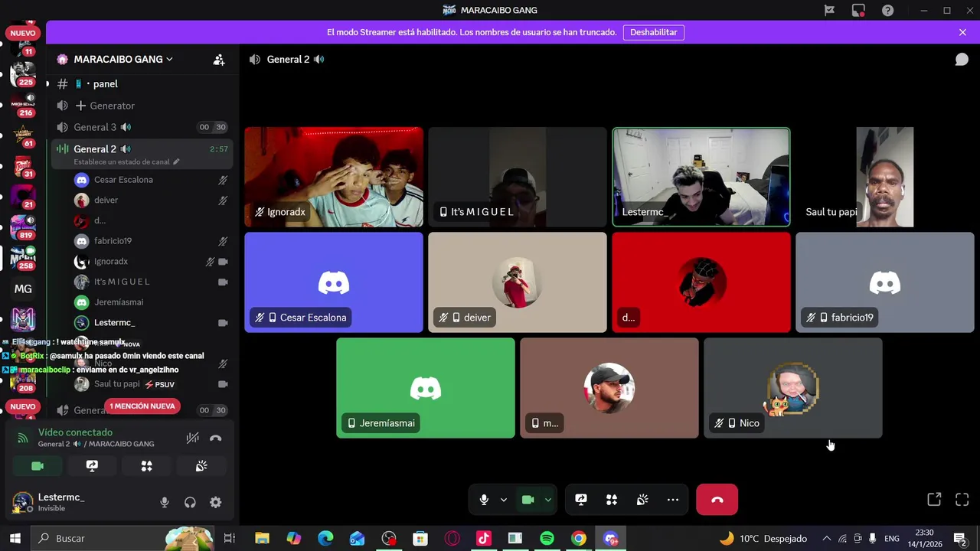Open activities from the voice status panel
Screen dimensions: 980x551
tap(147, 466)
